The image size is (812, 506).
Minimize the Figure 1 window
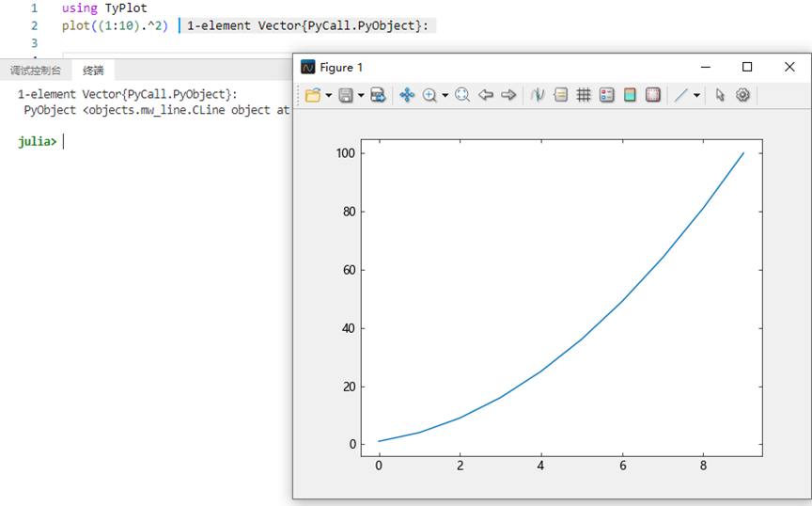point(705,67)
